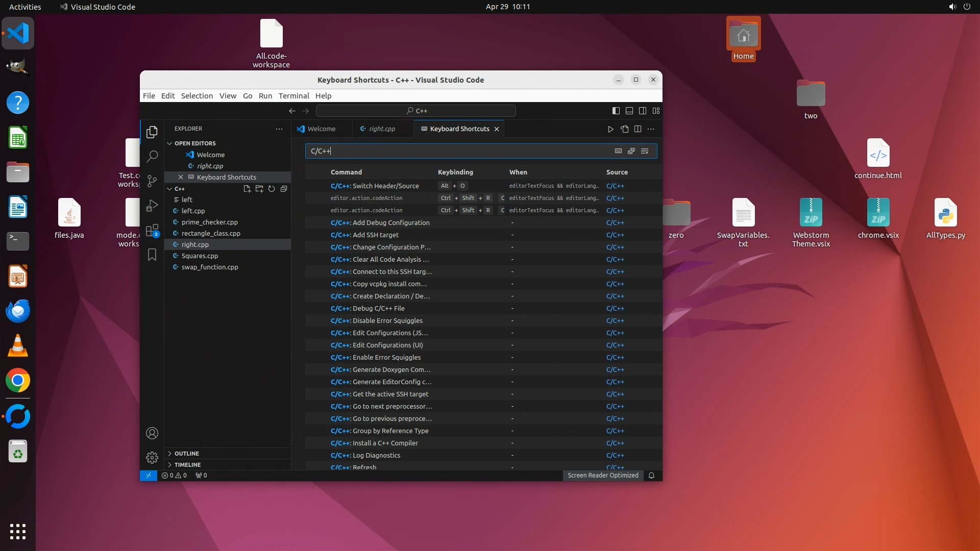980x551 pixels.
Task: Click Screen Reader Optimized status item
Action: pyautogui.click(x=603, y=475)
